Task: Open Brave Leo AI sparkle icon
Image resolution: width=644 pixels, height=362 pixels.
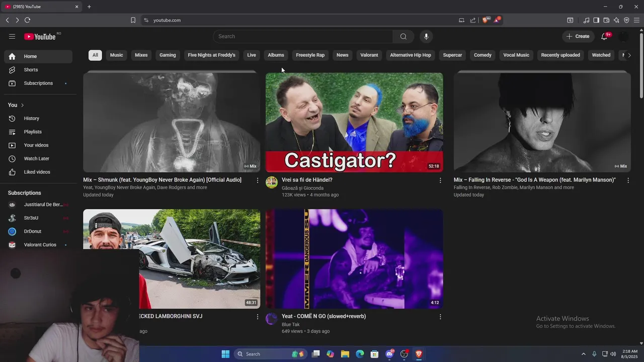Action: (x=616, y=20)
